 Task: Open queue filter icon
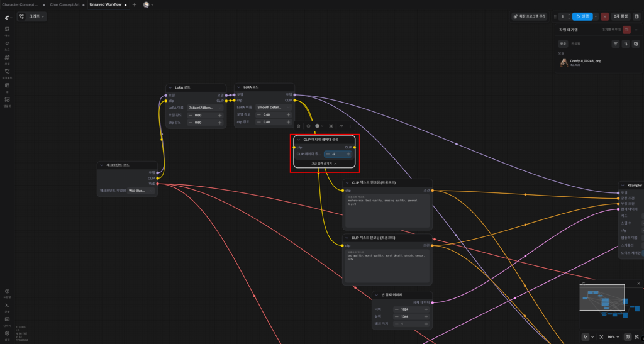click(x=615, y=44)
